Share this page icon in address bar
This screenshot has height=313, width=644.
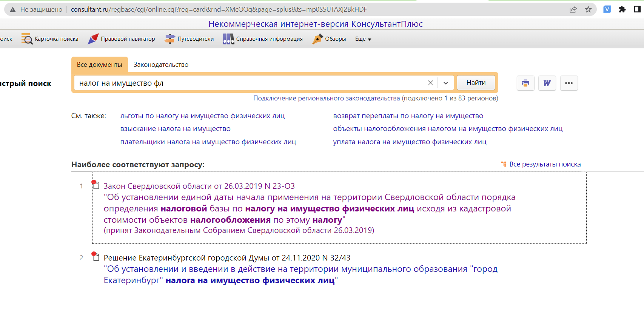pyautogui.click(x=573, y=9)
